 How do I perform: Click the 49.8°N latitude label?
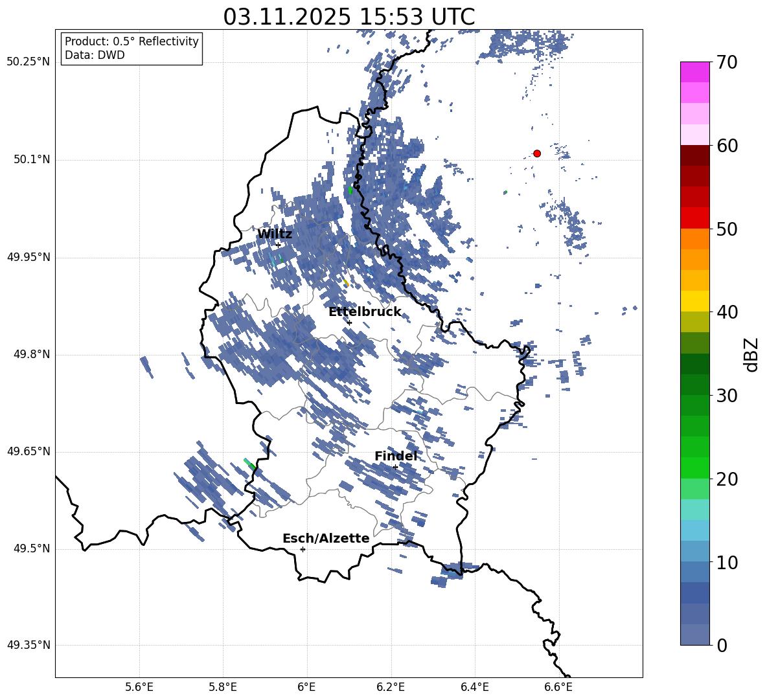click(x=31, y=354)
